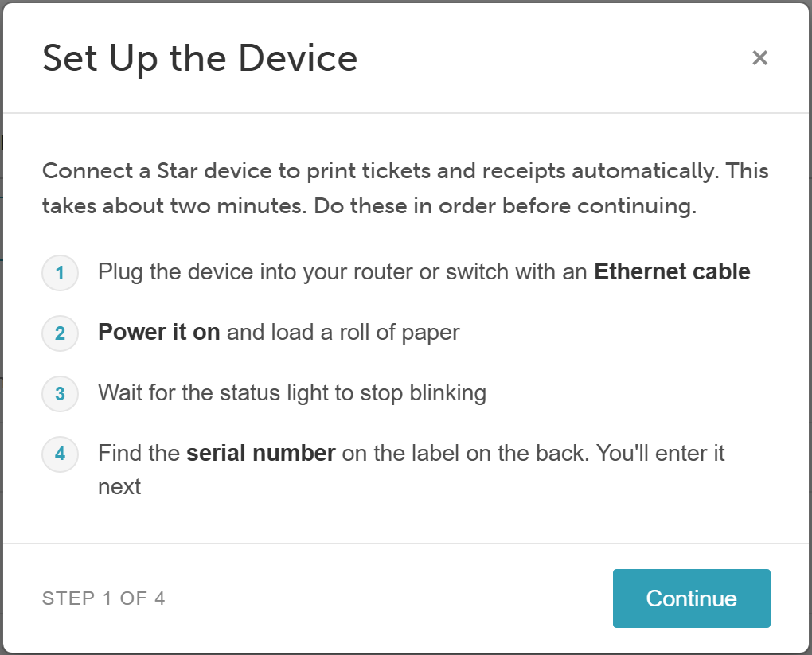812x655 pixels.
Task: Click the word 'next' in step four
Action: [119, 487]
